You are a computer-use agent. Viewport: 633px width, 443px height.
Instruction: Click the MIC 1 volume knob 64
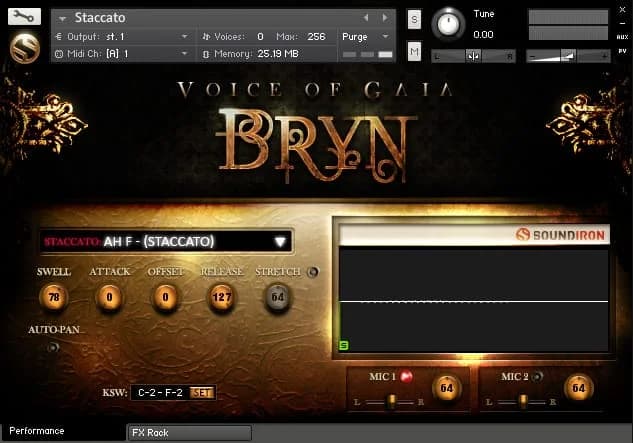tap(446, 388)
